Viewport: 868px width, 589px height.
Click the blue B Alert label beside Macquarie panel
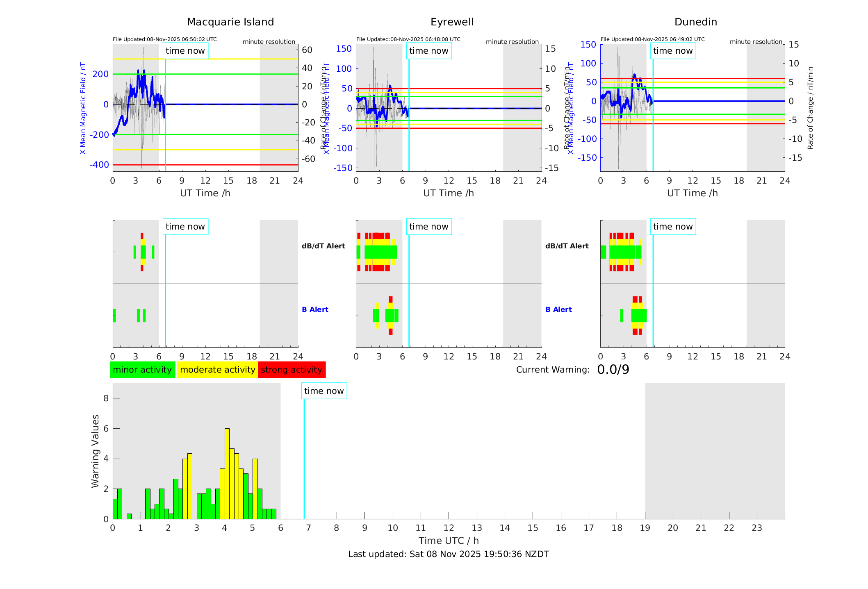(315, 309)
